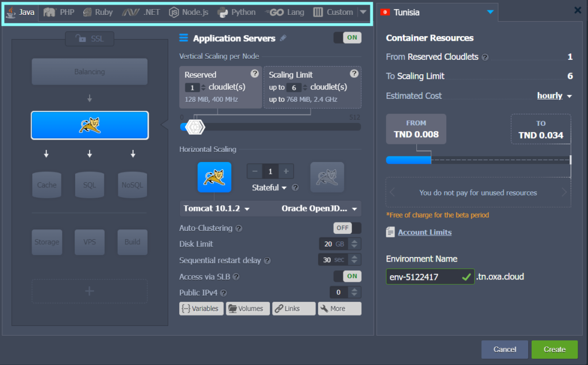Show help for Auto-Clustering
Viewport: 588px width, 365px height.
(238, 228)
